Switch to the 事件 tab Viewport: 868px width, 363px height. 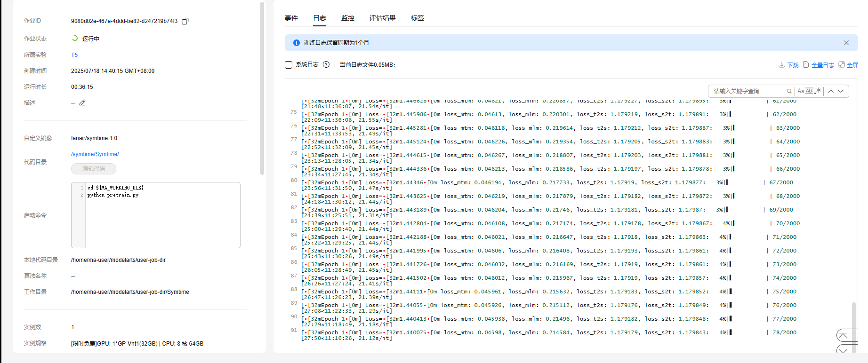pyautogui.click(x=291, y=18)
